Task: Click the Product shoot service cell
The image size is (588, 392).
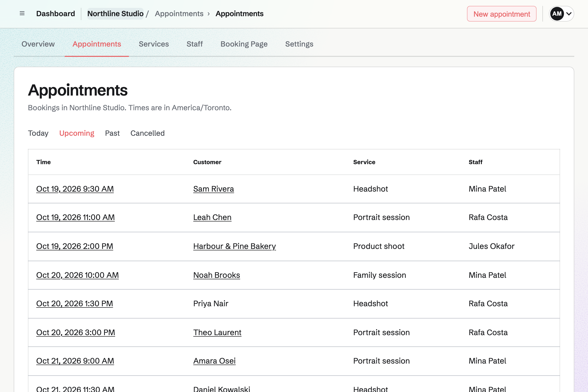Action: pos(379,246)
